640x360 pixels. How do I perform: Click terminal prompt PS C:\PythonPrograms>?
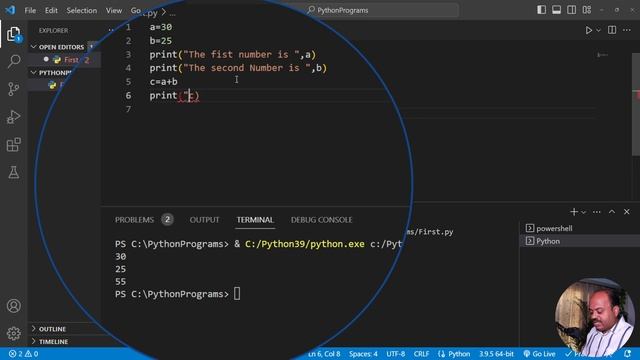tap(172, 294)
